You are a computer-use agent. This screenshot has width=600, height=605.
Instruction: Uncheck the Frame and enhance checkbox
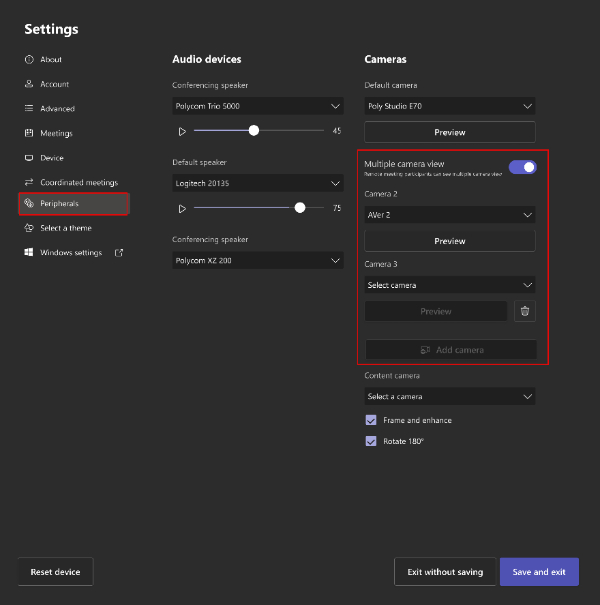pos(371,420)
